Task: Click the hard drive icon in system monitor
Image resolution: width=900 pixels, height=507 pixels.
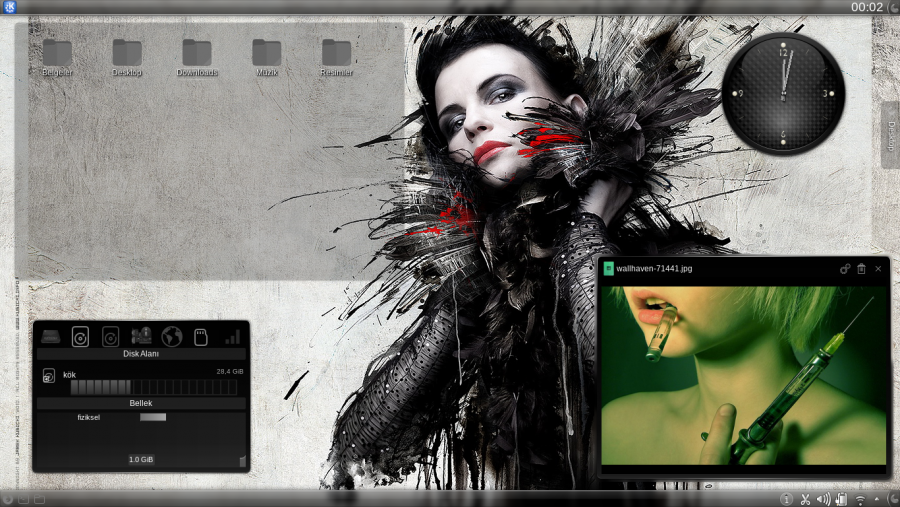Action: coord(51,336)
